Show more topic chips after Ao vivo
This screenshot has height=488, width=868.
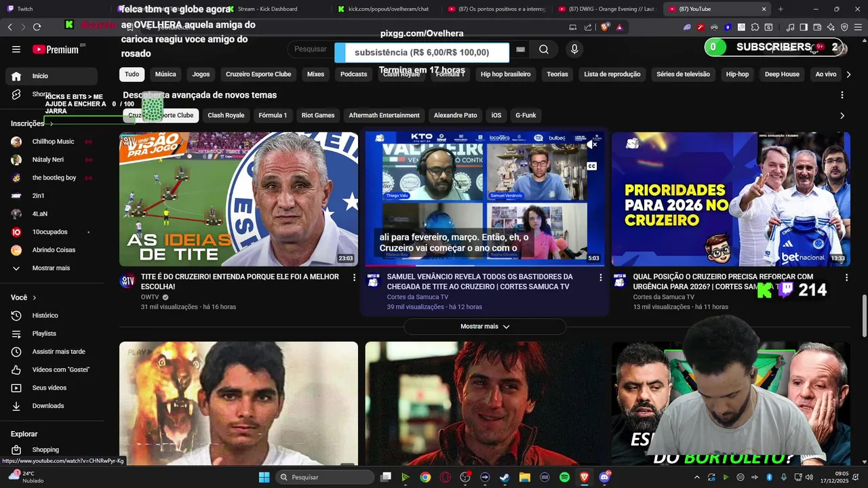point(848,75)
